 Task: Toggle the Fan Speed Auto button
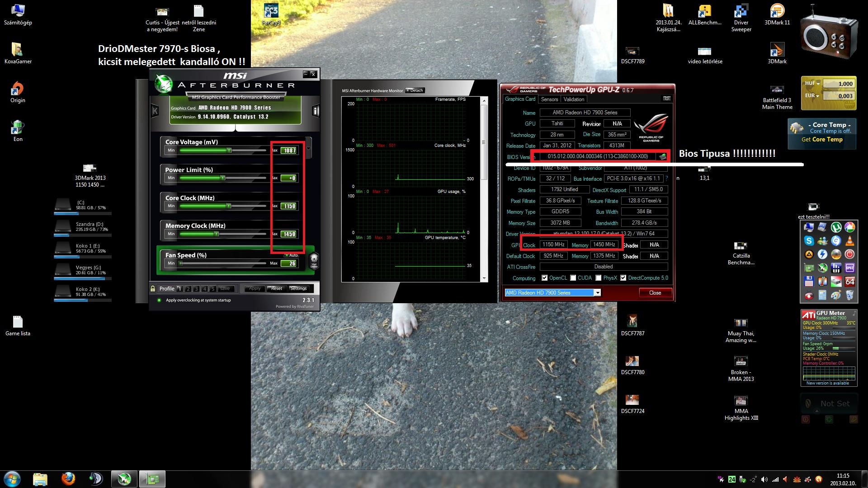291,255
